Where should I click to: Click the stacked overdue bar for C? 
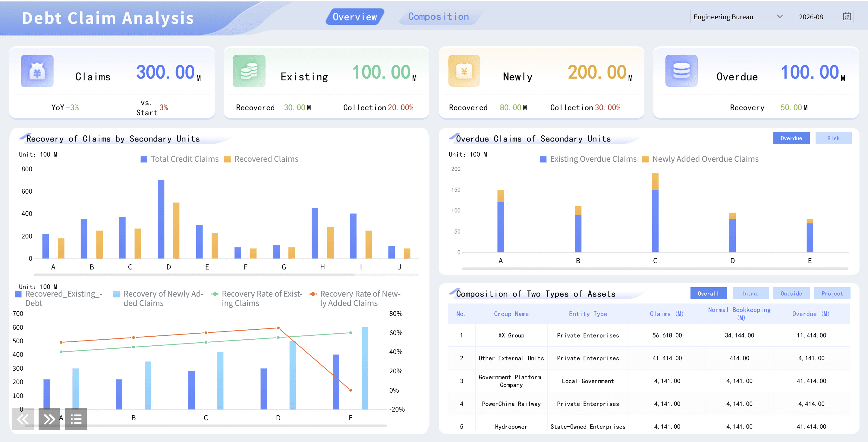655,213
